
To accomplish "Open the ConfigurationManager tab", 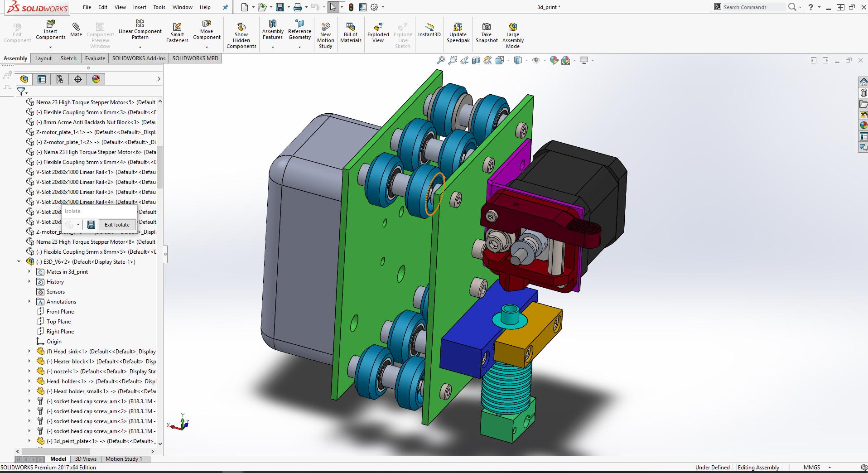I will click(x=60, y=79).
